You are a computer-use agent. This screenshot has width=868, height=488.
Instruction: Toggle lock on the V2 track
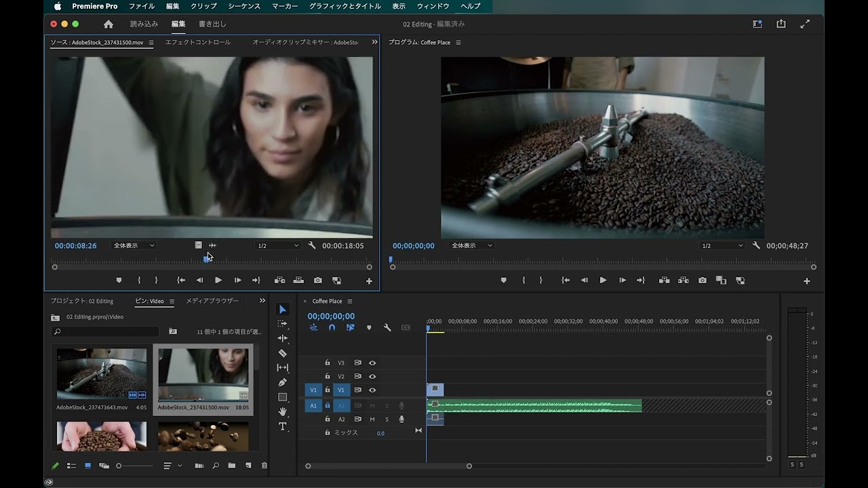[x=328, y=376]
